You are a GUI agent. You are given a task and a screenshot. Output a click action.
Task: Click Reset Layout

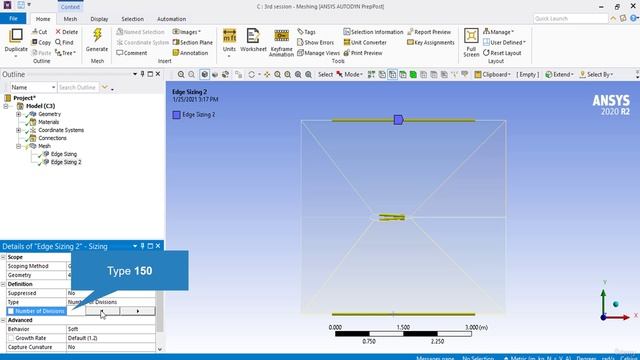(502, 53)
